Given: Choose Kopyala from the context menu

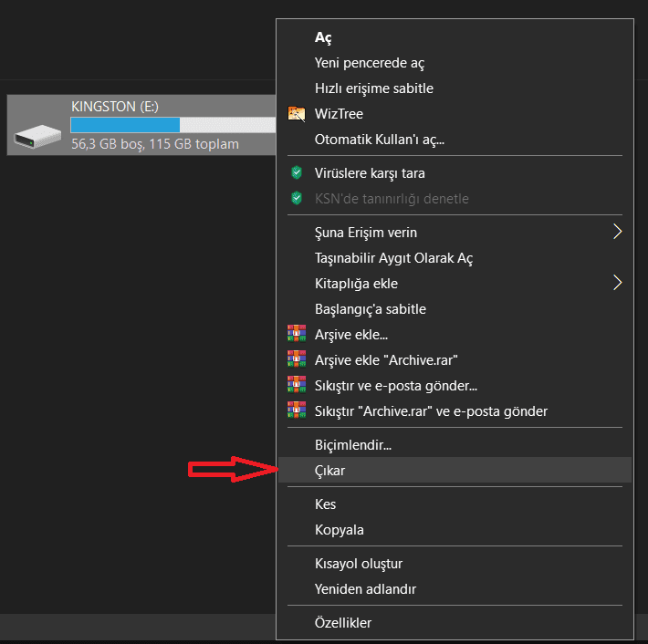Looking at the screenshot, I should [x=340, y=530].
